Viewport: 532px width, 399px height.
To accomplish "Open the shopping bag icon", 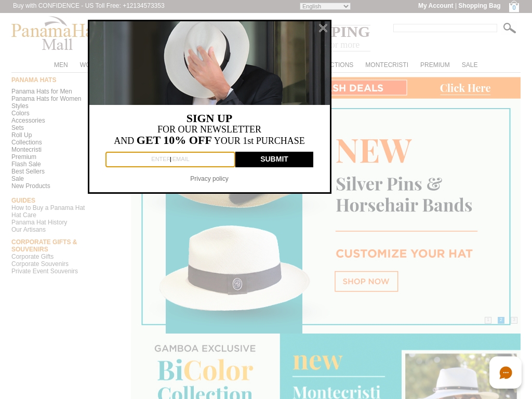I will coord(514,6).
